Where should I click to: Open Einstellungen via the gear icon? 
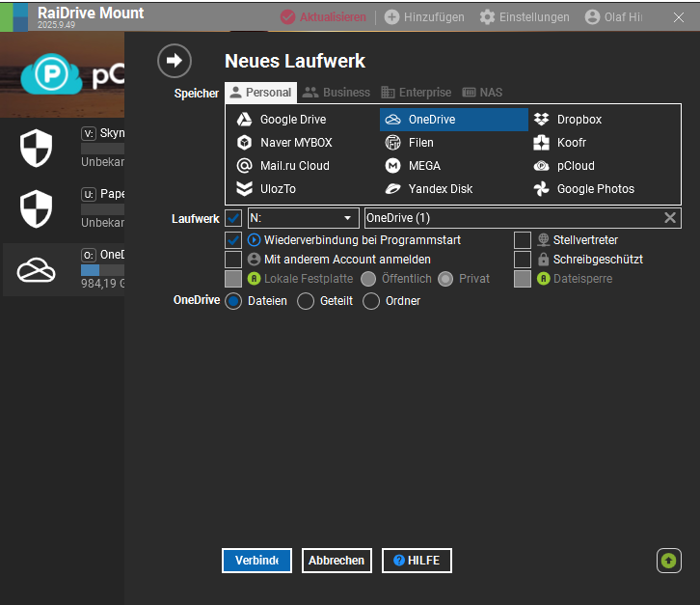point(487,17)
